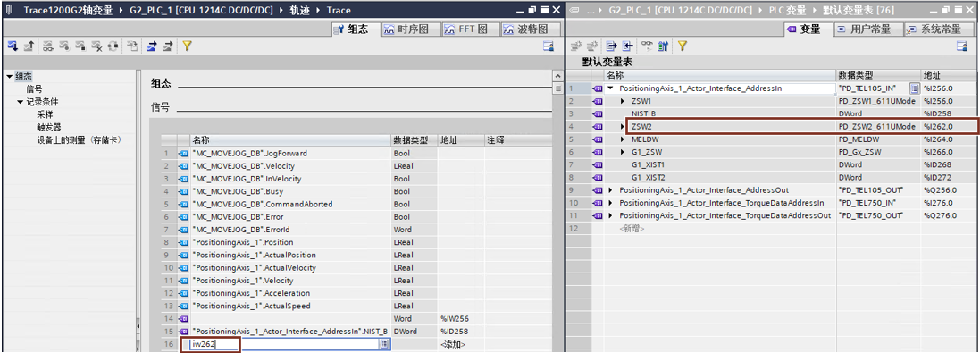Click the add to measurements icon in Trace toolbar
The image size is (980, 353).
[132, 46]
